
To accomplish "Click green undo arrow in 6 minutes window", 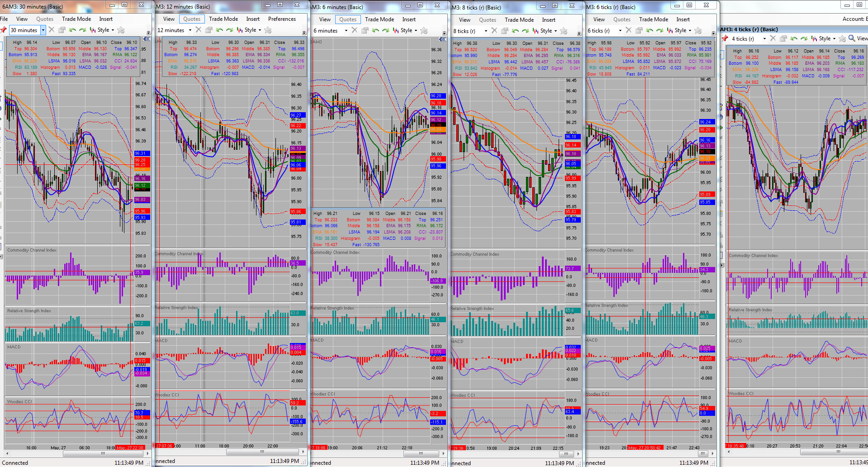I will (375, 30).
